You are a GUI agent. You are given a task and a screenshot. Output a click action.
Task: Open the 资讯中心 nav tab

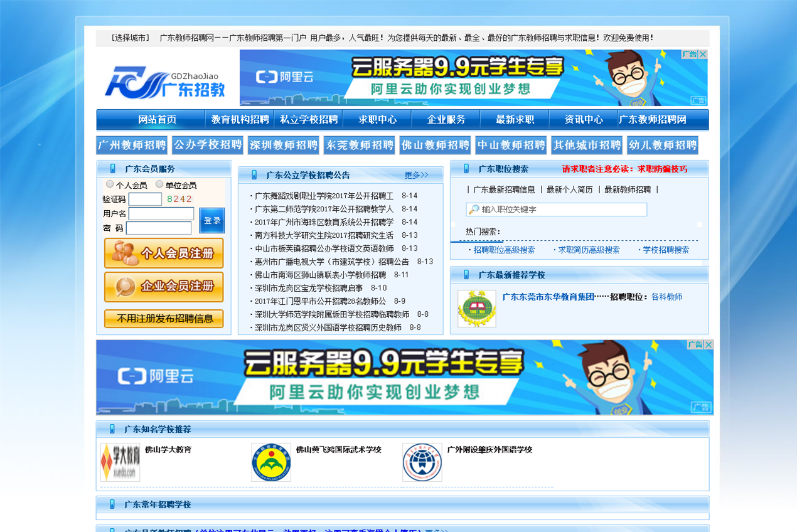[584, 120]
